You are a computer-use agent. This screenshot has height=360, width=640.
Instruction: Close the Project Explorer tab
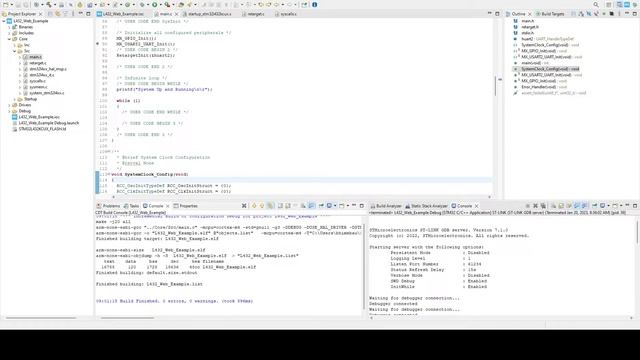(x=40, y=14)
